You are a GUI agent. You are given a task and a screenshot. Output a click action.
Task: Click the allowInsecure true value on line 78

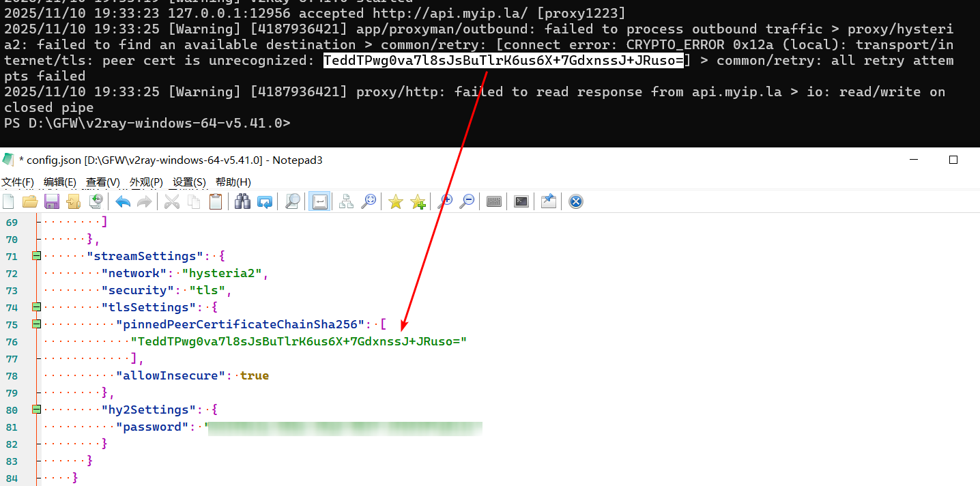pyautogui.click(x=255, y=375)
